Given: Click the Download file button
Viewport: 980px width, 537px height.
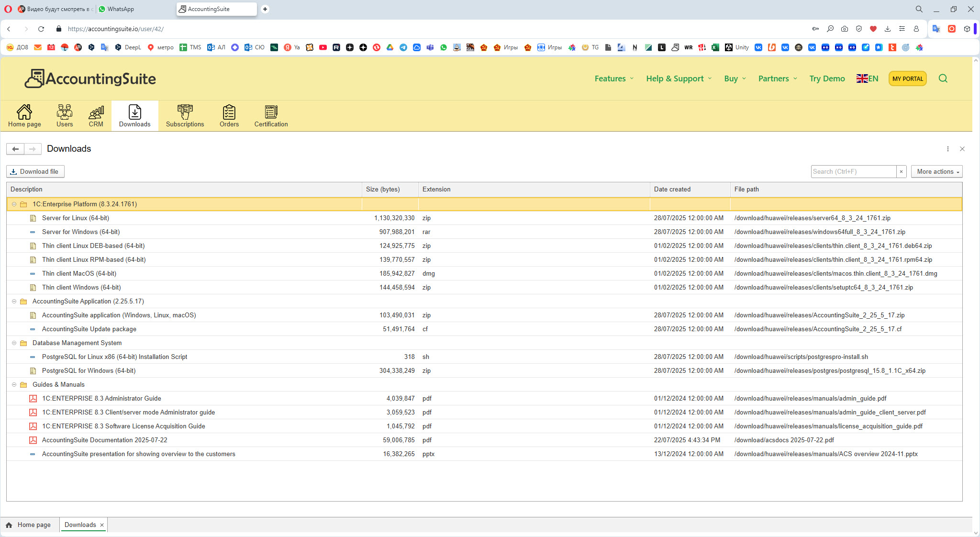Looking at the screenshot, I should click(x=35, y=171).
